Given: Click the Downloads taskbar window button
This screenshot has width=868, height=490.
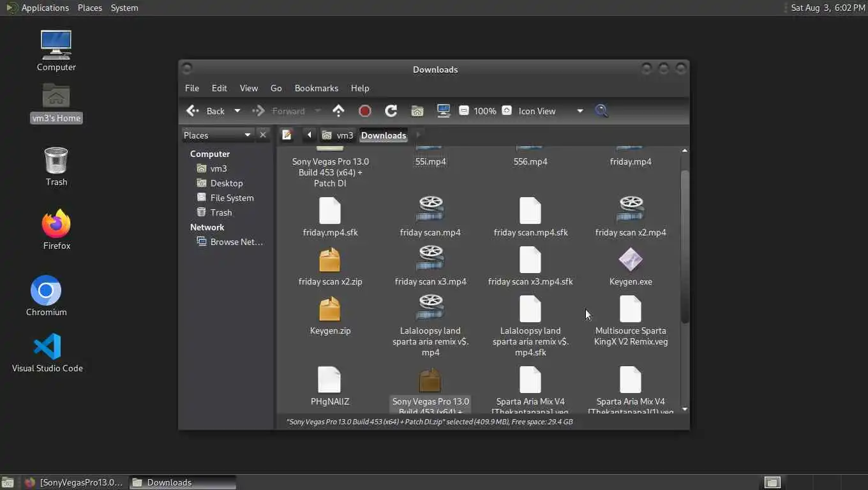Looking at the screenshot, I should (x=183, y=482).
